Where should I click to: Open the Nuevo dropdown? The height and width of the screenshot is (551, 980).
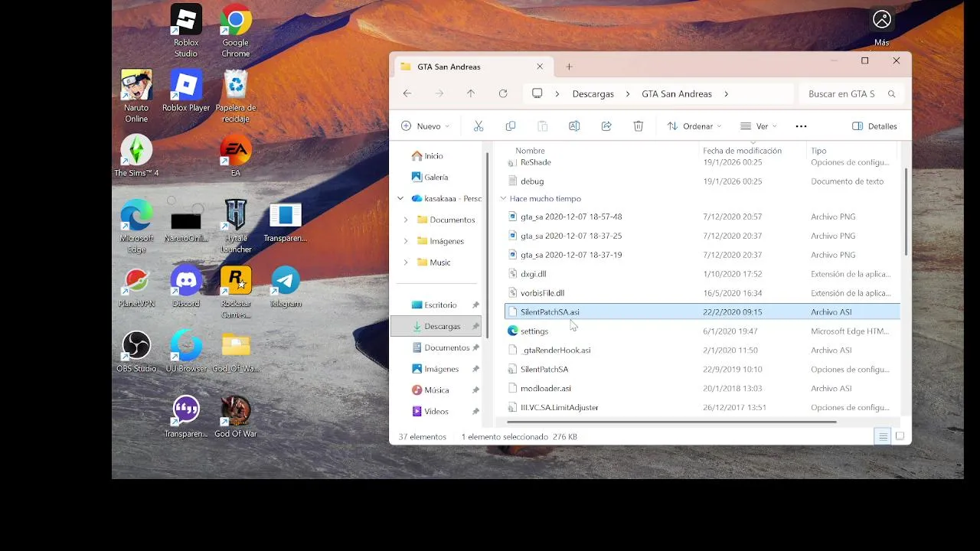click(x=426, y=126)
